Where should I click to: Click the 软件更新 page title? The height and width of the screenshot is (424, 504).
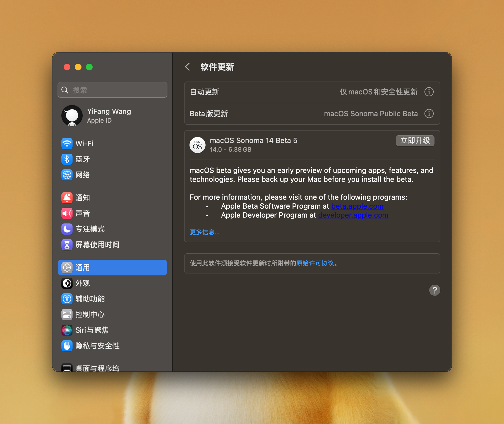click(217, 67)
